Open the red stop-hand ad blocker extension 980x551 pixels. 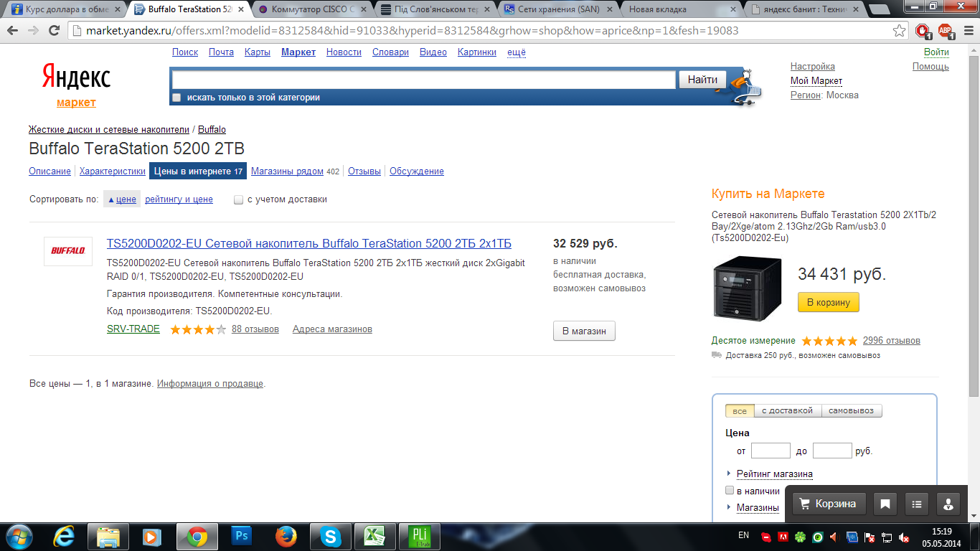point(923,31)
